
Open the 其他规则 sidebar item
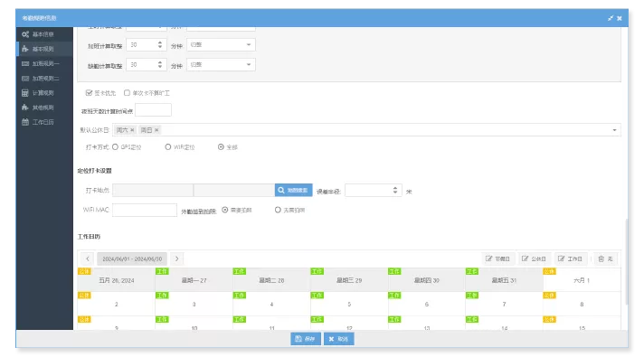tap(44, 108)
